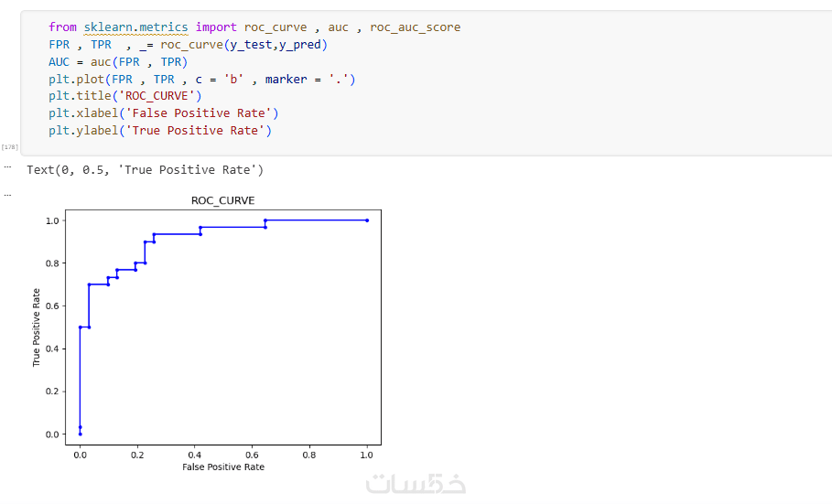Click the False Positive Rate x-axis label on the plot
Image resolution: width=832 pixels, height=504 pixels.
[223, 466]
